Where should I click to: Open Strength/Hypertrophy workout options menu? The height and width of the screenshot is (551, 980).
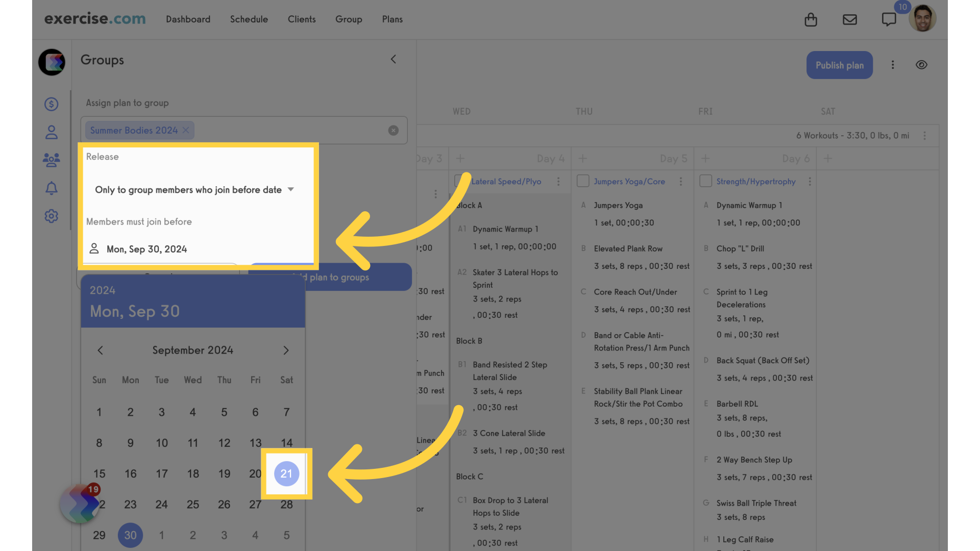pyautogui.click(x=810, y=182)
